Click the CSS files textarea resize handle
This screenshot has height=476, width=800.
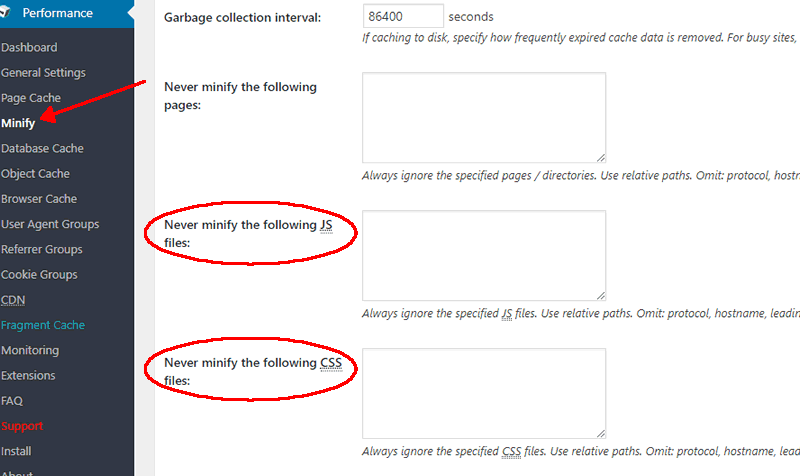click(x=601, y=434)
